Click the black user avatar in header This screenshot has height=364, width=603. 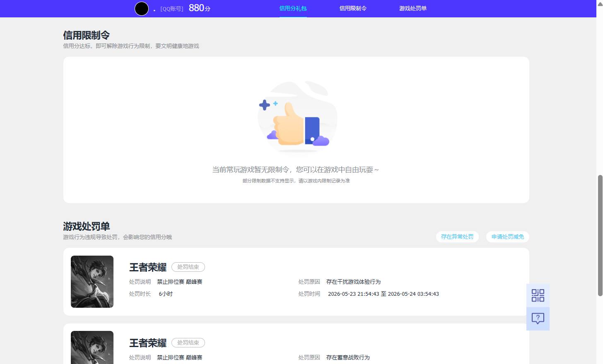[142, 8]
